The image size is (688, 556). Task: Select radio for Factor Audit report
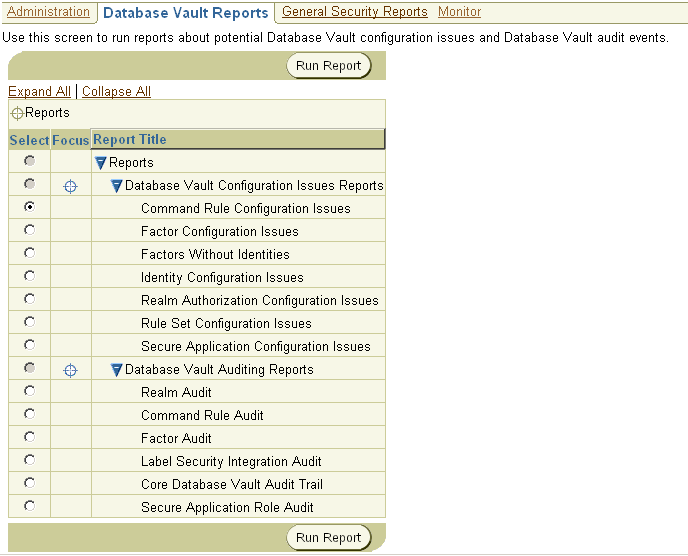click(x=29, y=437)
